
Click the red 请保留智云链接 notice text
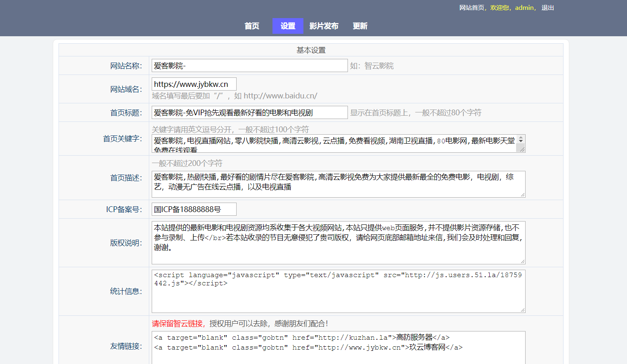point(177,323)
